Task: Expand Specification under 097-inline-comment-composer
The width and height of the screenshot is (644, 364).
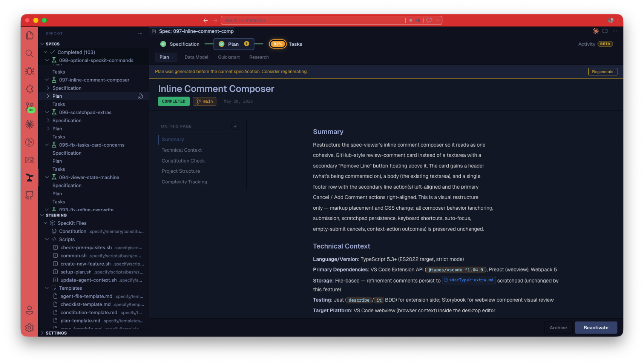Action: [x=48, y=88]
